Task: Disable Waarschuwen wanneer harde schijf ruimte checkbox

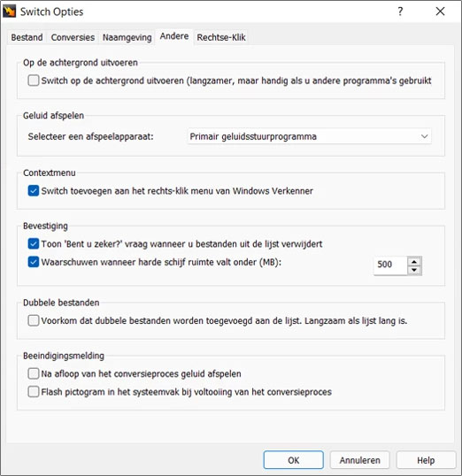Action: (34, 262)
